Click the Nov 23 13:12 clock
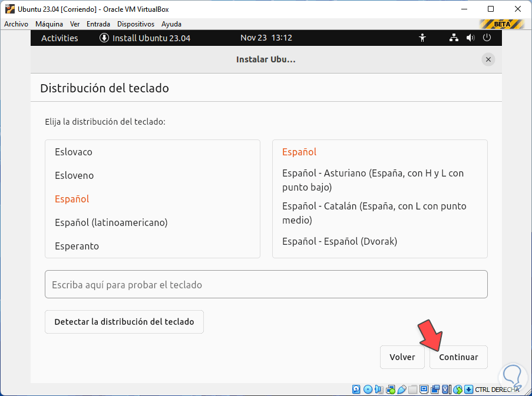Viewport: 532px width, 396px height. click(x=266, y=38)
